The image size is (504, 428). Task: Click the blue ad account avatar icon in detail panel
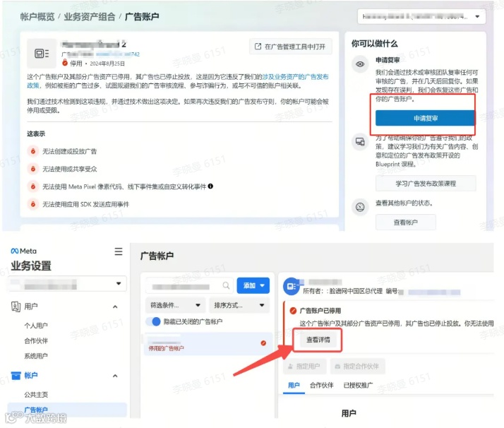click(292, 286)
